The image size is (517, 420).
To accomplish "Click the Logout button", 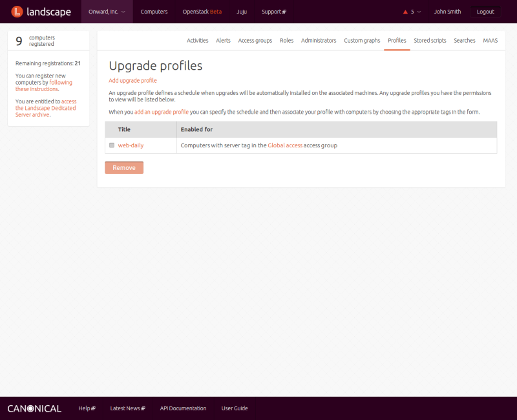I will [x=485, y=12].
